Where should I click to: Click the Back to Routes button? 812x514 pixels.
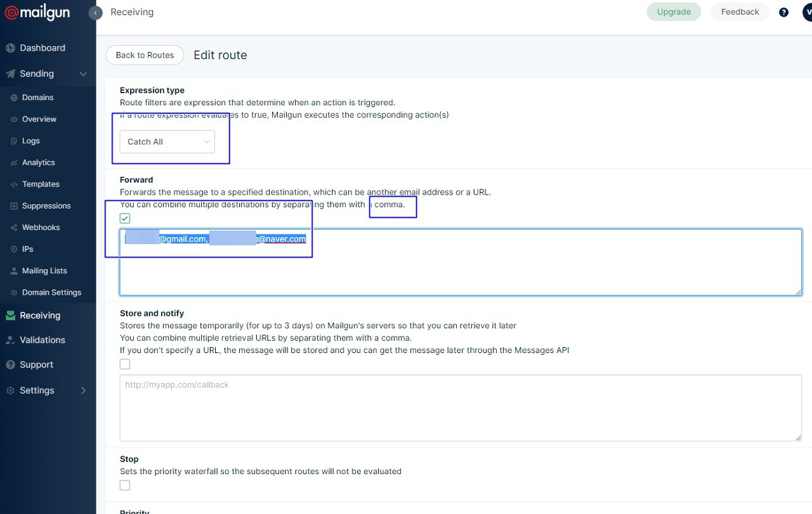click(145, 55)
